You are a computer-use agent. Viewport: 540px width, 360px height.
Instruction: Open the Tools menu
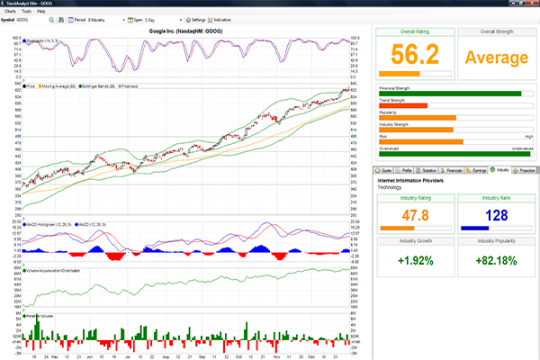tap(27, 11)
